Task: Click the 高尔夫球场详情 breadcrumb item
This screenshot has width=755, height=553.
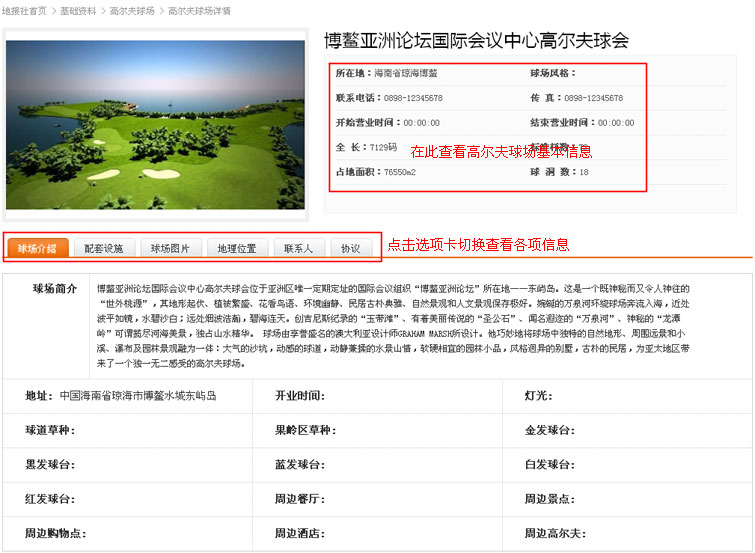Action: (199, 10)
